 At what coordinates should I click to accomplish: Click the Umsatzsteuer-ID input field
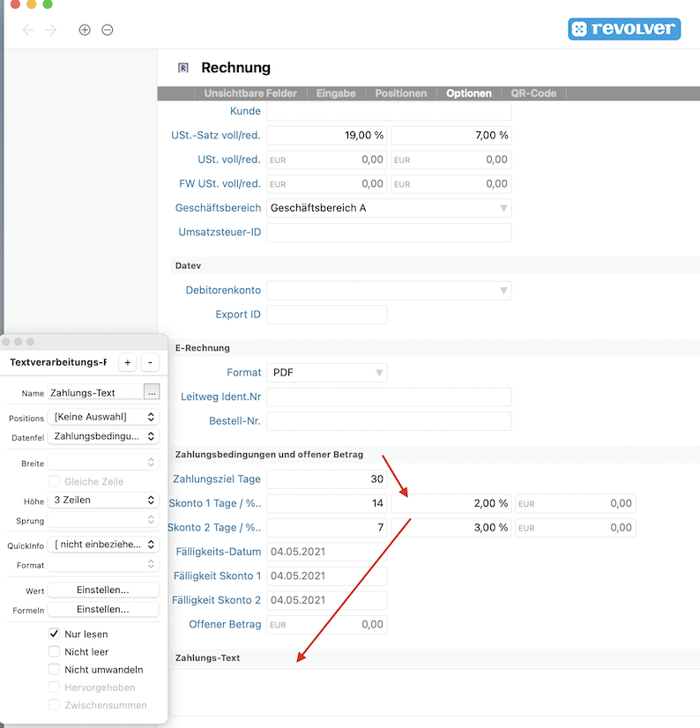coord(389,233)
